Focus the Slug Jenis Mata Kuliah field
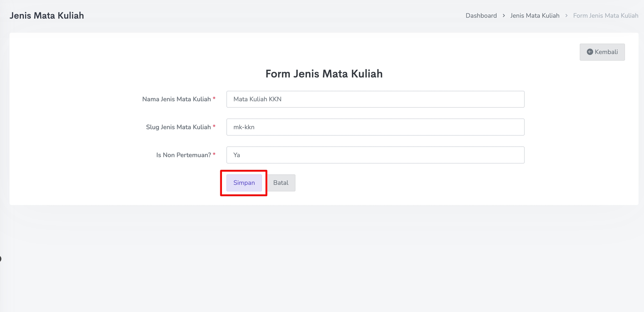The image size is (644, 312). [x=375, y=127]
